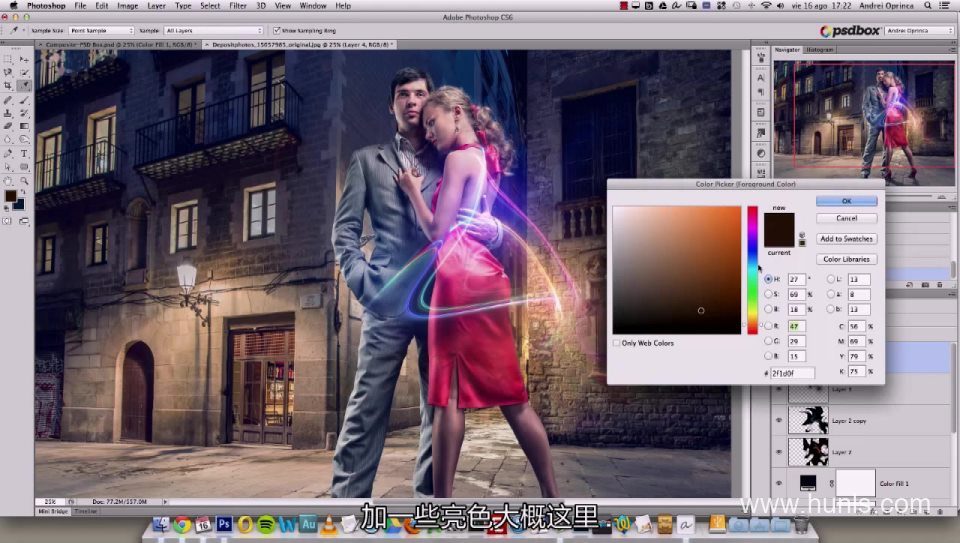This screenshot has height=543, width=960.
Task: Select the Healing Brush tool
Action: coord(8,100)
